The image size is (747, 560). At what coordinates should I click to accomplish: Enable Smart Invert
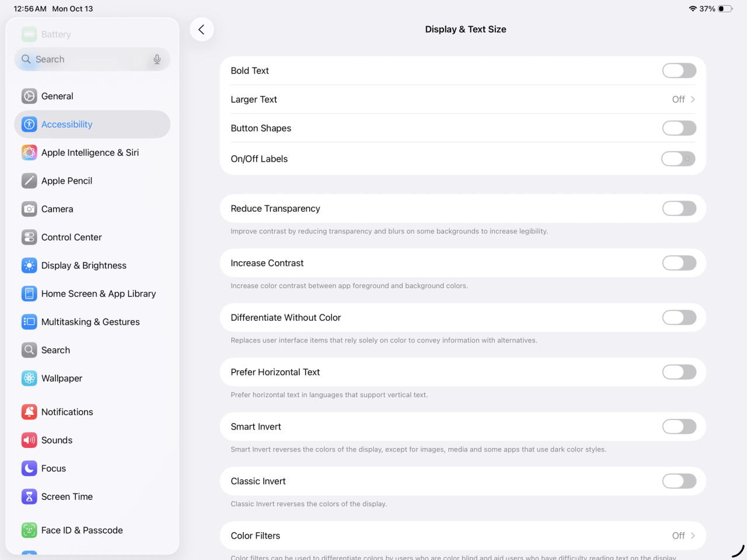click(x=679, y=426)
